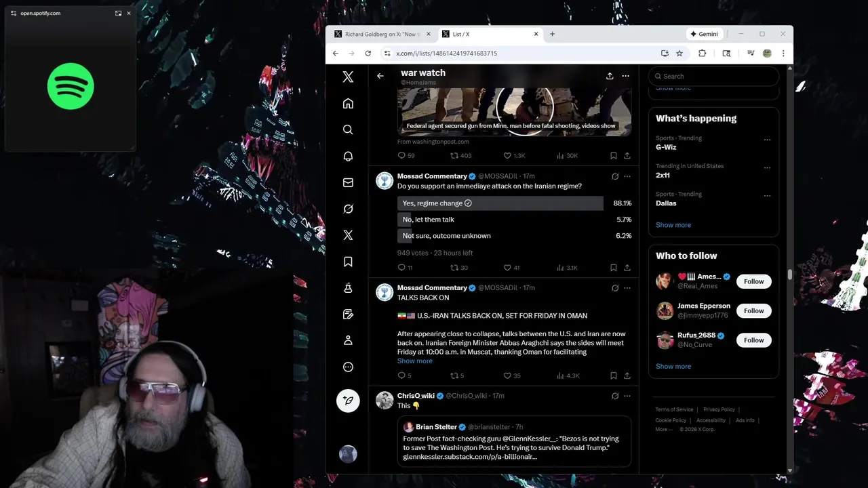Reply to the TALKS BACK ON post

click(404, 375)
